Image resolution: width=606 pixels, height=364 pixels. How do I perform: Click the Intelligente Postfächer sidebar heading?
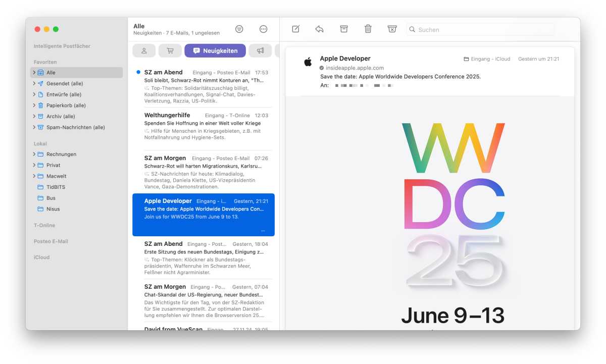click(x=62, y=46)
